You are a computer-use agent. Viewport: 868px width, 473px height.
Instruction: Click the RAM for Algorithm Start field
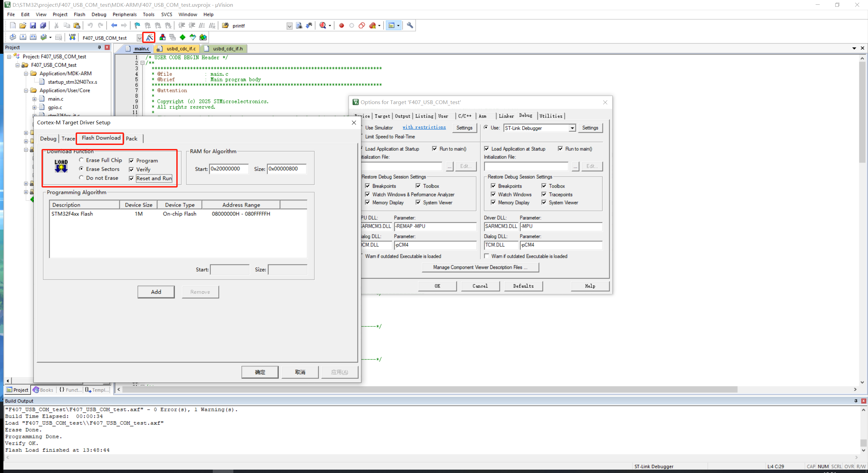point(229,169)
